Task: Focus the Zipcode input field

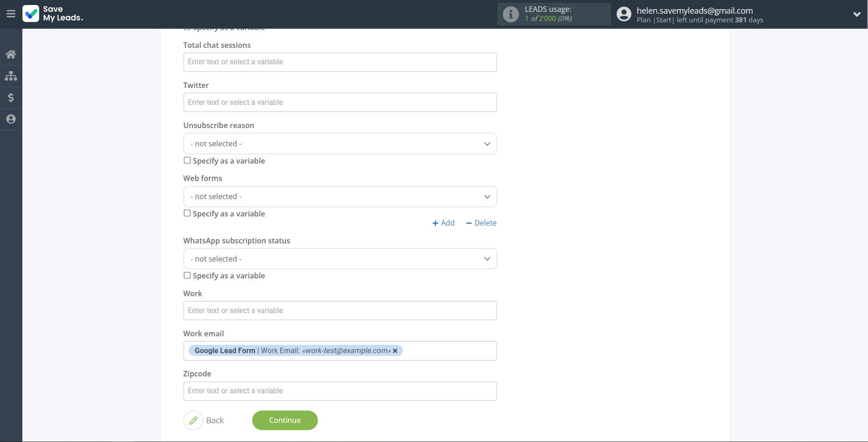Action: pos(340,391)
